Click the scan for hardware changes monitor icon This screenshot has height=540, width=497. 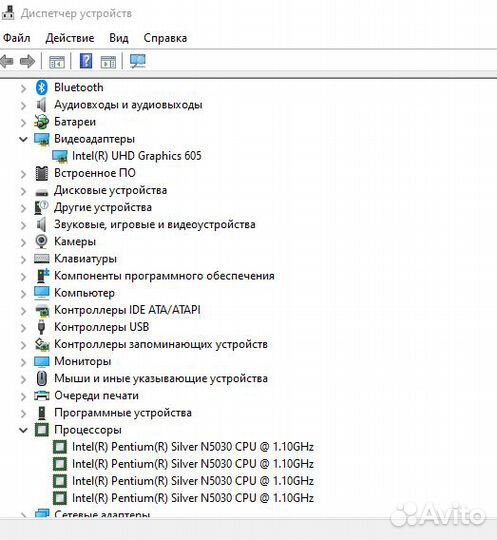pyautogui.click(x=138, y=61)
